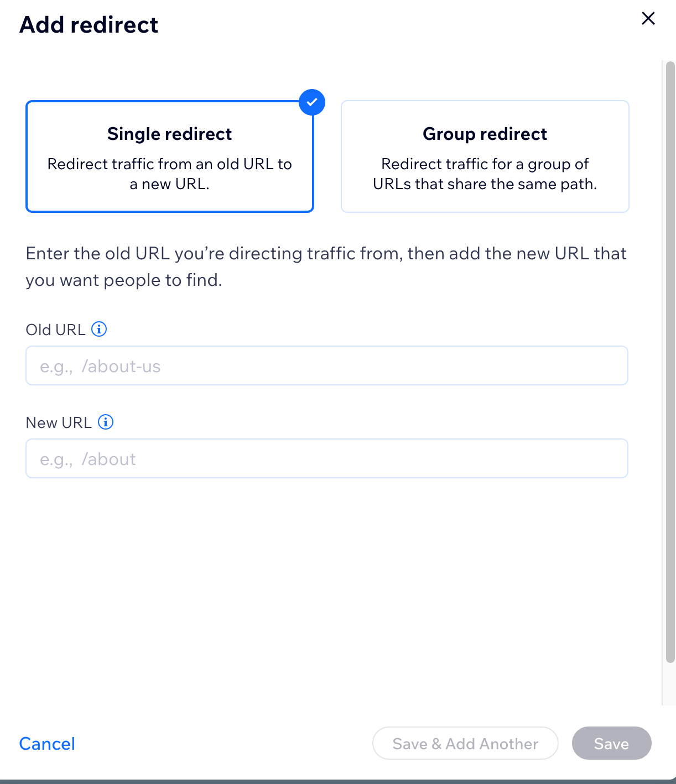Click the New URL info icon
This screenshot has height=784, width=676.
(105, 422)
